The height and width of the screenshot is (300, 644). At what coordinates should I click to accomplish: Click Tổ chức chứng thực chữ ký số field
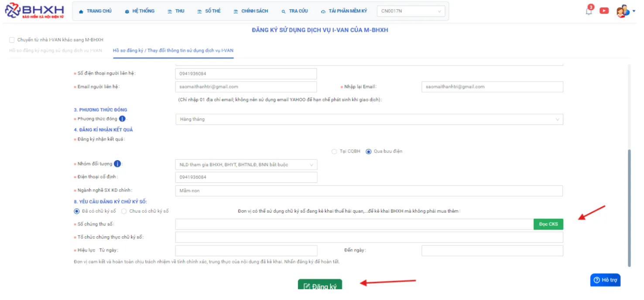pos(369,237)
